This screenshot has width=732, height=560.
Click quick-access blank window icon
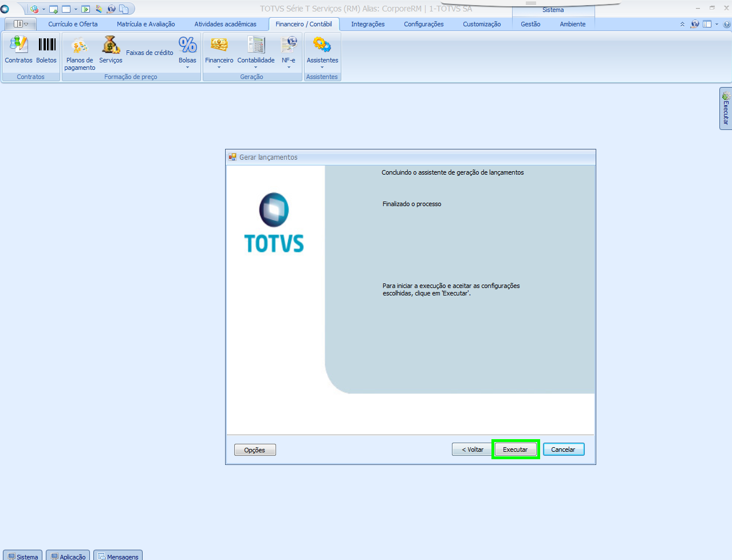[66, 9]
